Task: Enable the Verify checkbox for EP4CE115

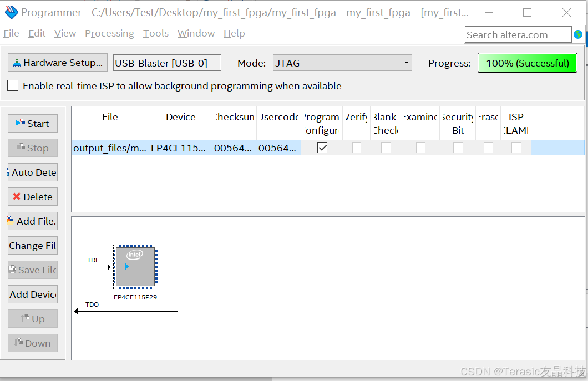Action: tap(357, 148)
